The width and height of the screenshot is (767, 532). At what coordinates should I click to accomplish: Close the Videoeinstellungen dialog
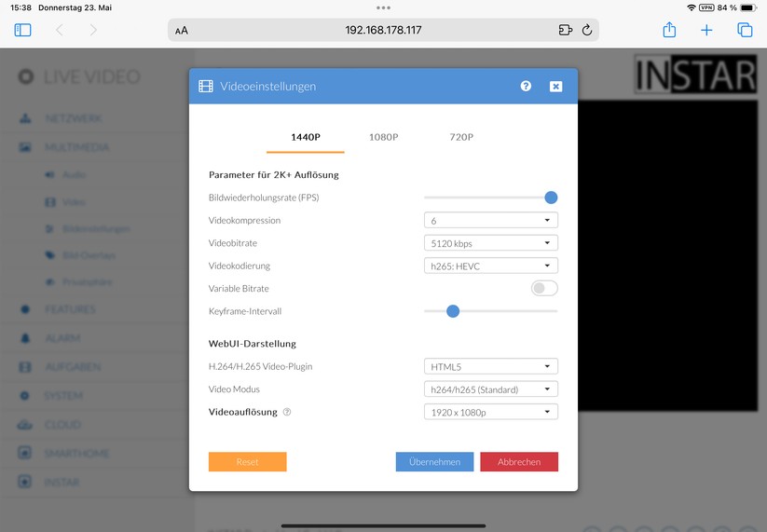coord(555,87)
